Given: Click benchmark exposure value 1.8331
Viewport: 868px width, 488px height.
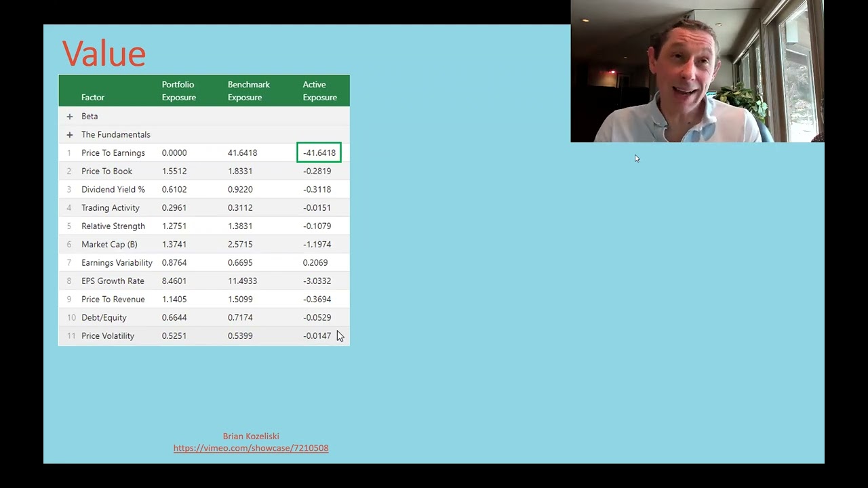Looking at the screenshot, I should pyautogui.click(x=240, y=171).
